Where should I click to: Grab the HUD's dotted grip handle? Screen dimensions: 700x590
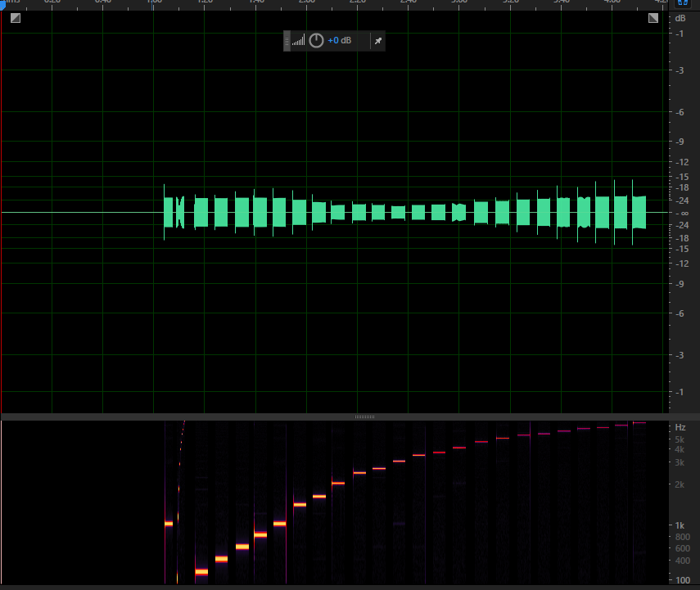coord(287,41)
